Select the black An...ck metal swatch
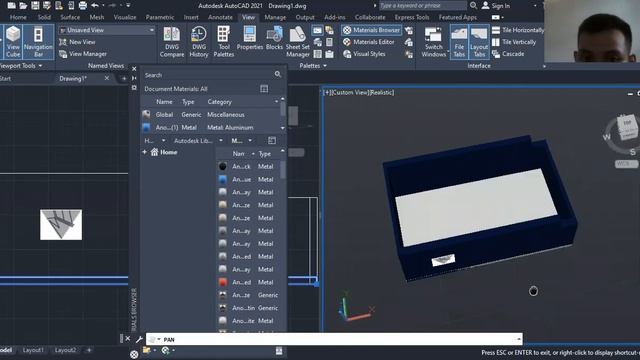The image size is (640, 360). [222, 167]
